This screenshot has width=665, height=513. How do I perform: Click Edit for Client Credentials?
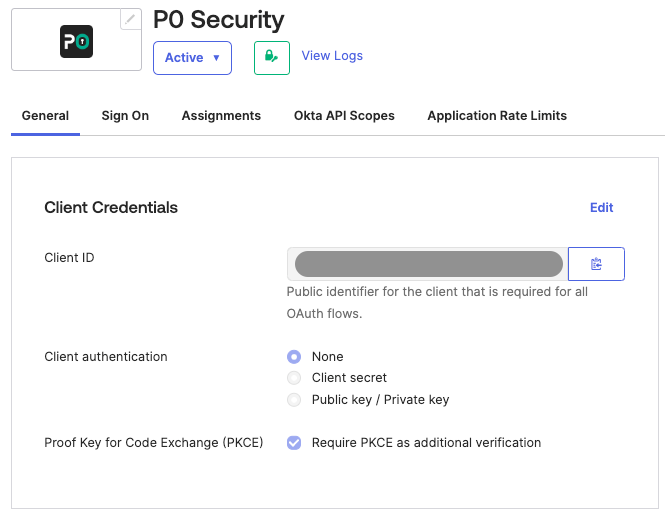click(x=601, y=208)
